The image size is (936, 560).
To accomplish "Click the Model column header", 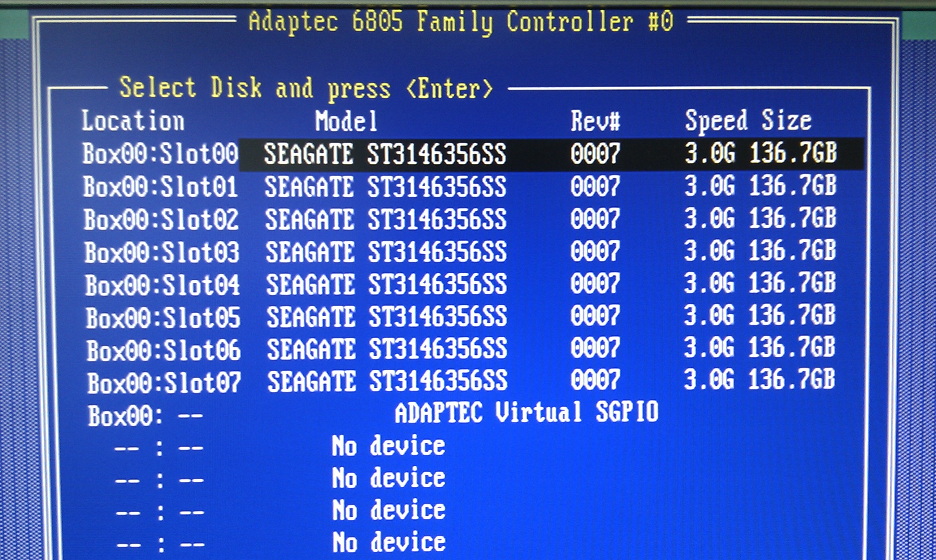I will tap(346, 121).
